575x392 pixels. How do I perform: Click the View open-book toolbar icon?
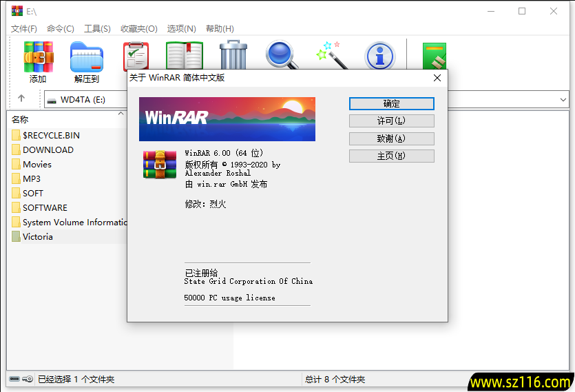185,55
